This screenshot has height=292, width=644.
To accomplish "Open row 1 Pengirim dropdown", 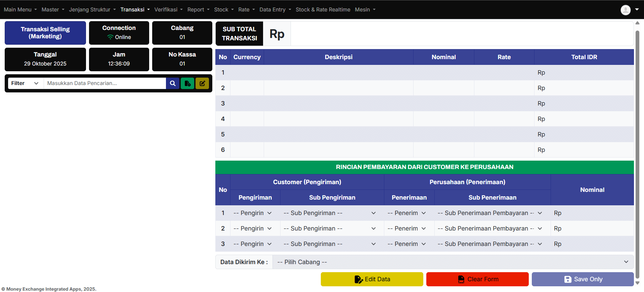I will pyautogui.click(x=253, y=213).
